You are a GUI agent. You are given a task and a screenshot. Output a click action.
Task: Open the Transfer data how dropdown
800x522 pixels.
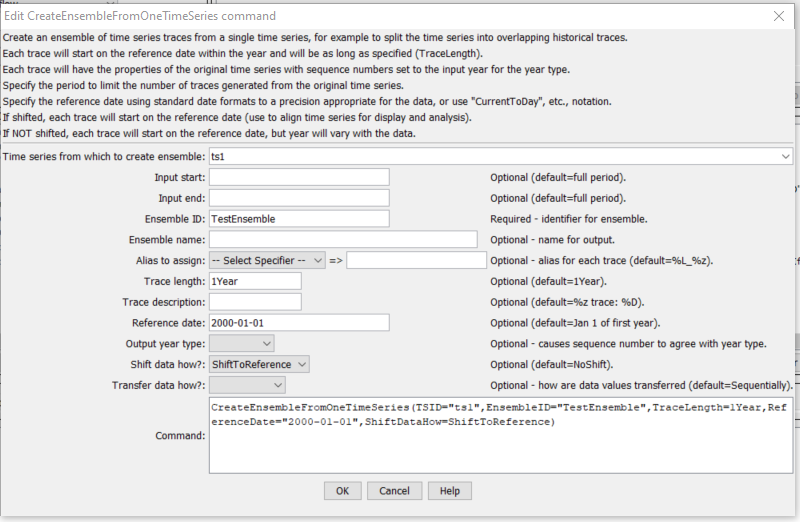(x=247, y=386)
